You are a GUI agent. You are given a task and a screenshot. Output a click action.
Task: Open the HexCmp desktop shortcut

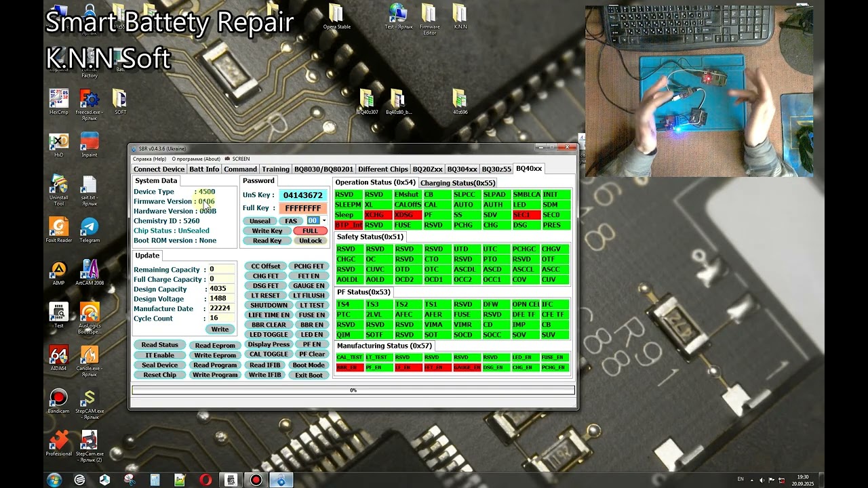point(59,100)
